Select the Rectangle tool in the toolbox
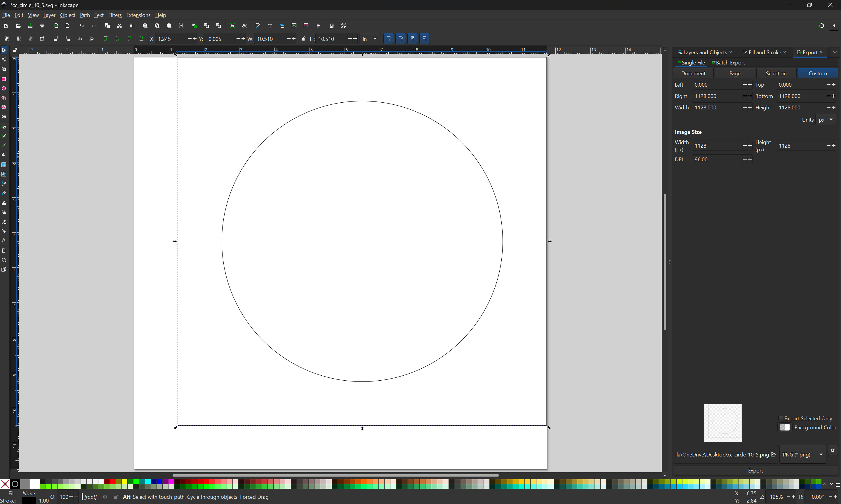Screen dimensions: 841x504 [4, 79]
